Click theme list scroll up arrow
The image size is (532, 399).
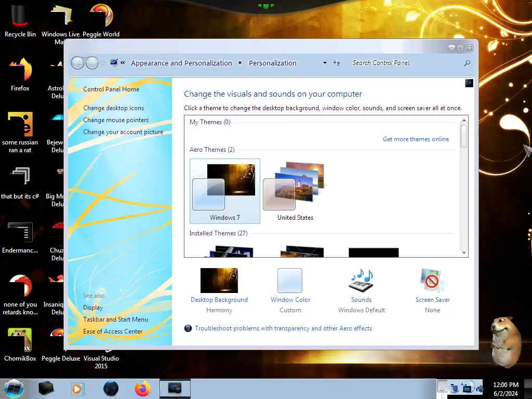click(464, 120)
